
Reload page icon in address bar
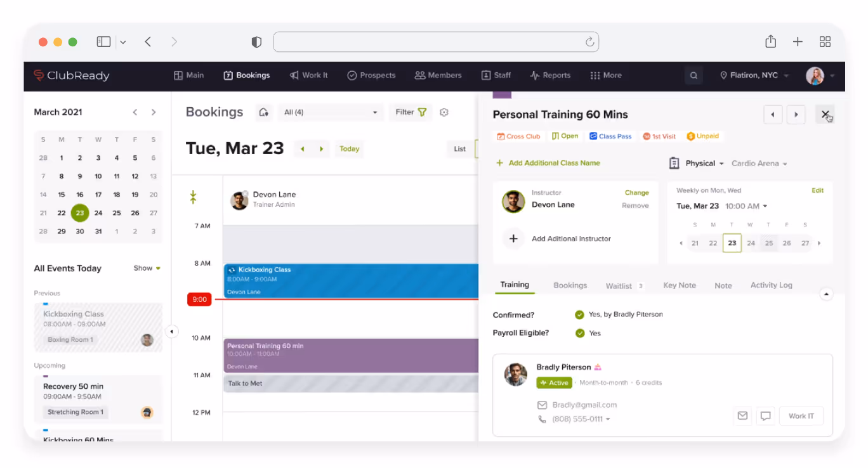click(589, 42)
